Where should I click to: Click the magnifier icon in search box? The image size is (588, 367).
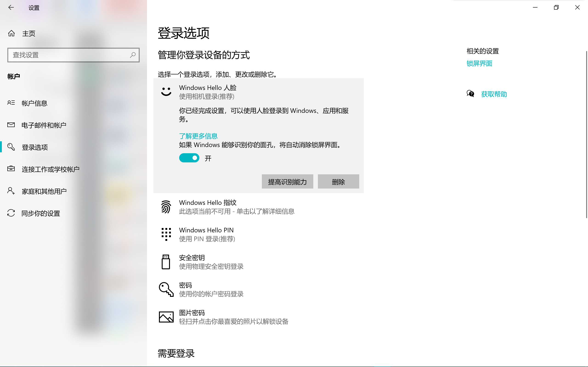pyautogui.click(x=133, y=55)
